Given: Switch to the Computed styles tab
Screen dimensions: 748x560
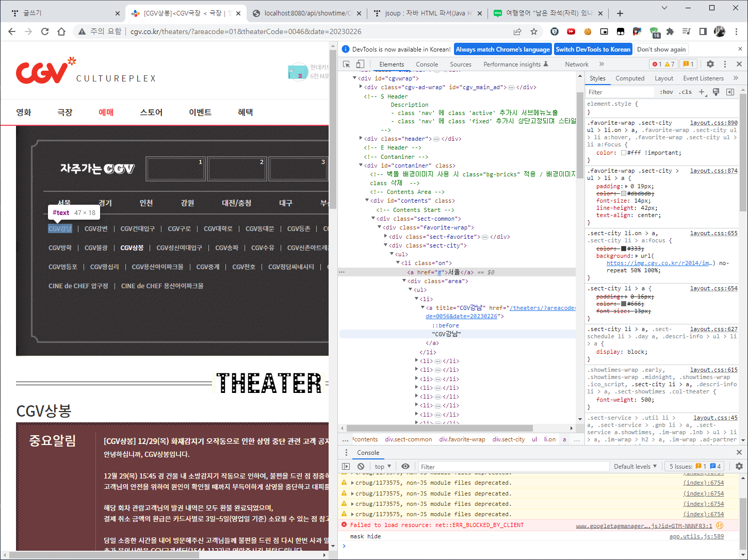Looking at the screenshot, I should [x=630, y=78].
